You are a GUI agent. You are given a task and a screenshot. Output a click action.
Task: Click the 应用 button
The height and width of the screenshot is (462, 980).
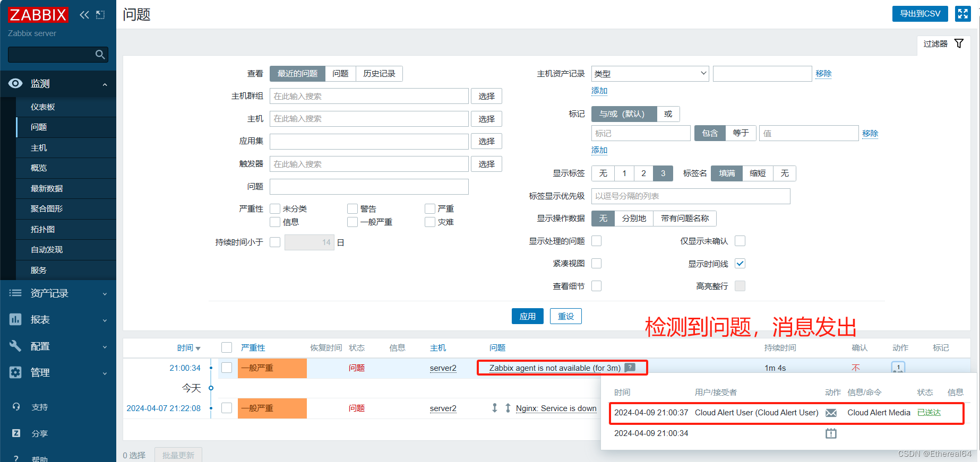528,316
